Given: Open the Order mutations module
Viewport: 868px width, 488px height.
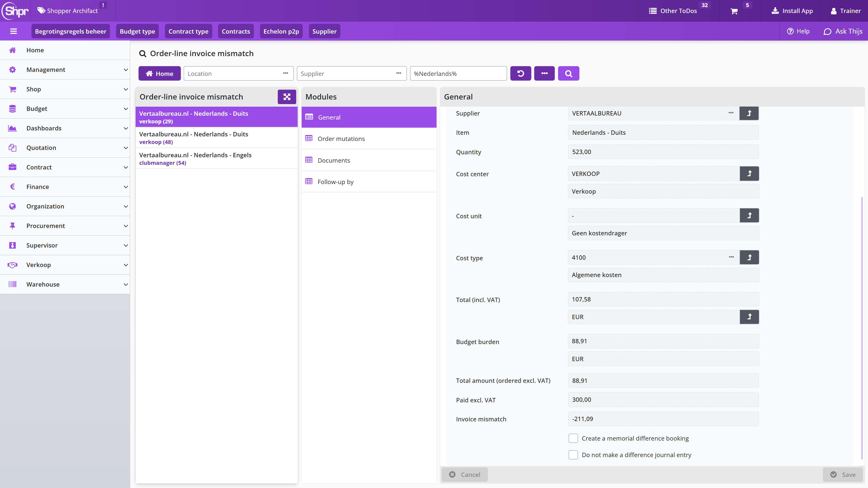Looking at the screenshot, I should (369, 139).
